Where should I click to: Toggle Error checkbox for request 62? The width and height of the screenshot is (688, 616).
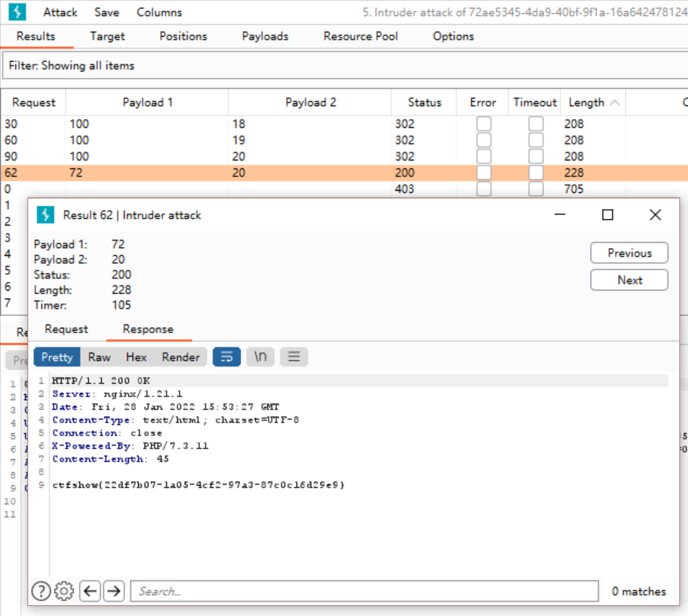tap(483, 173)
